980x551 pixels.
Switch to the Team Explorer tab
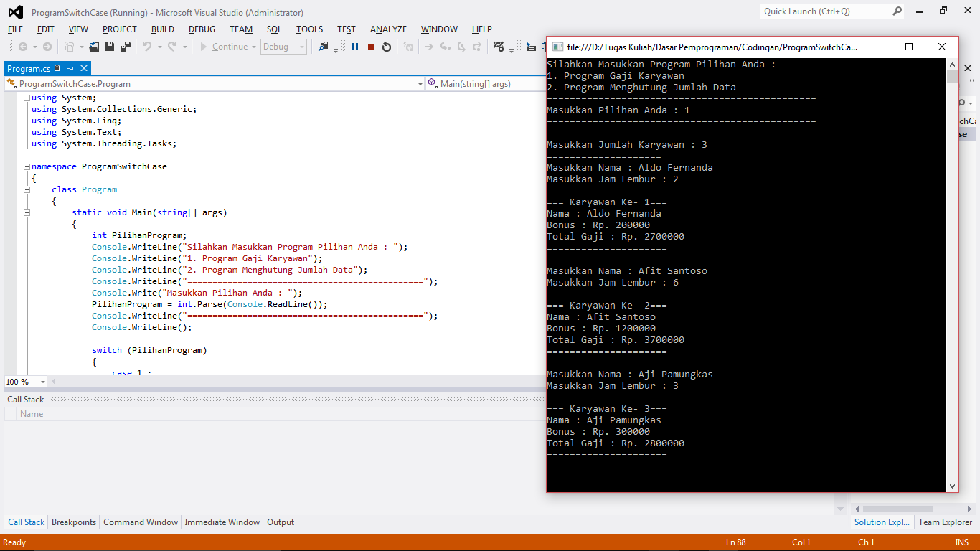pyautogui.click(x=946, y=522)
